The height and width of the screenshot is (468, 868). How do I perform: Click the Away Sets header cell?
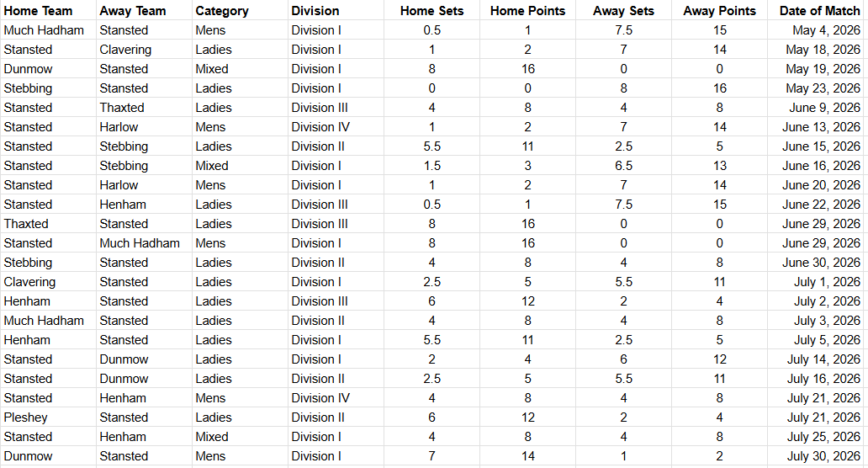pyautogui.click(x=623, y=11)
